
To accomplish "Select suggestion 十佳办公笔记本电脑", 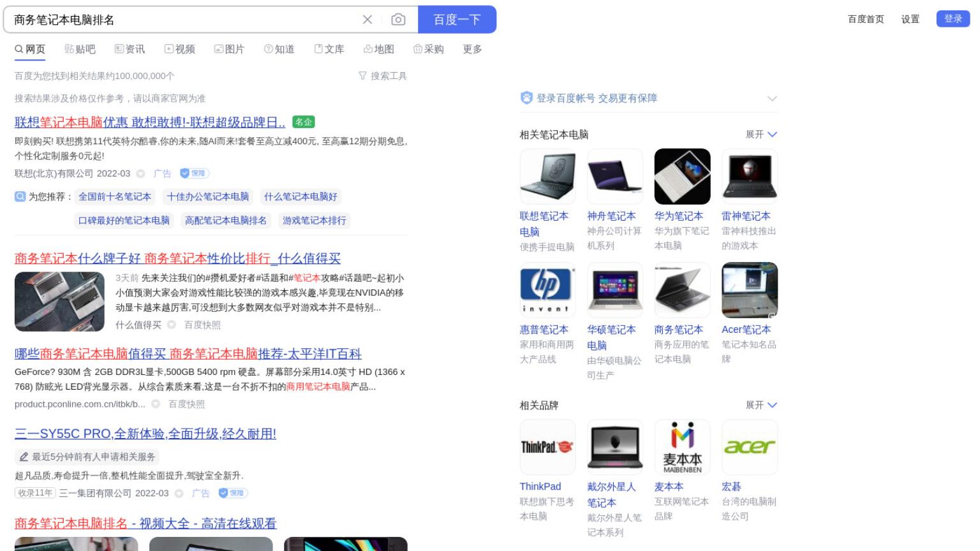I will [x=208, y=196].
